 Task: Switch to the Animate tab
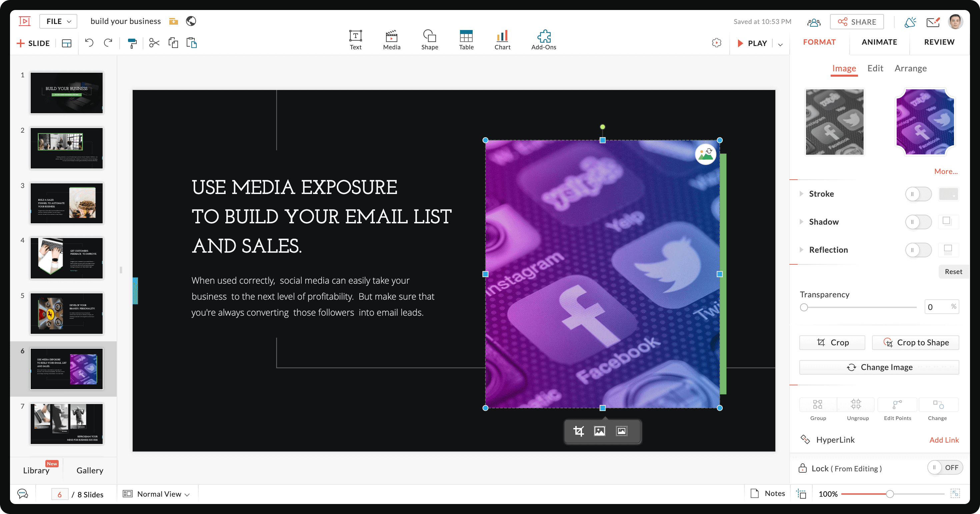[x=880, y=42]
